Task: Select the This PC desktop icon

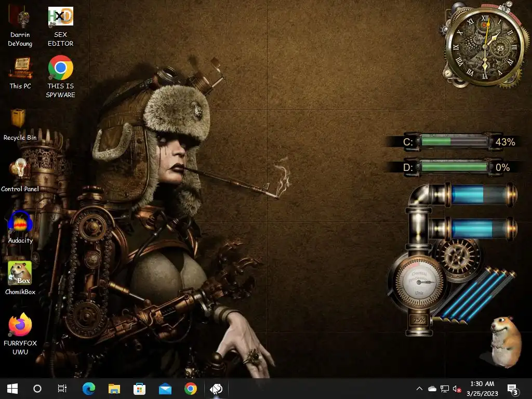Action: pyautogui.click(x=20, y=73)
